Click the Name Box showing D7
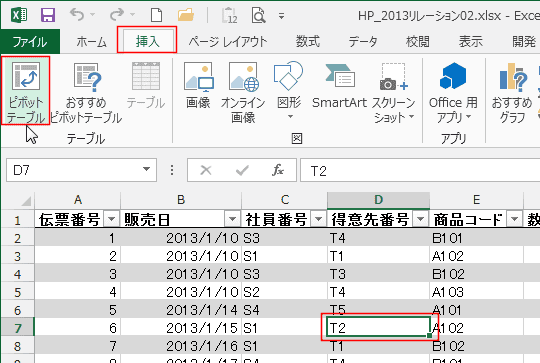The height and width of the screenshot is (363, 540). click(74, 170)
